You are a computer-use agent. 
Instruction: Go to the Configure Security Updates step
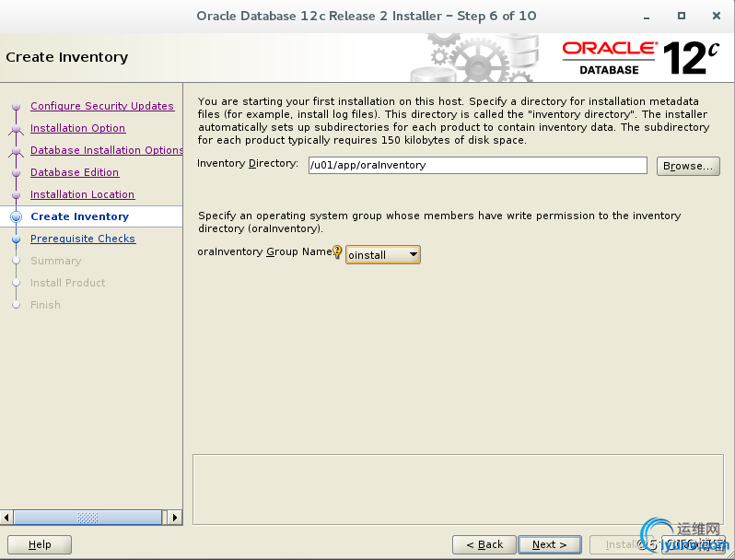click(x=102, y=106)
